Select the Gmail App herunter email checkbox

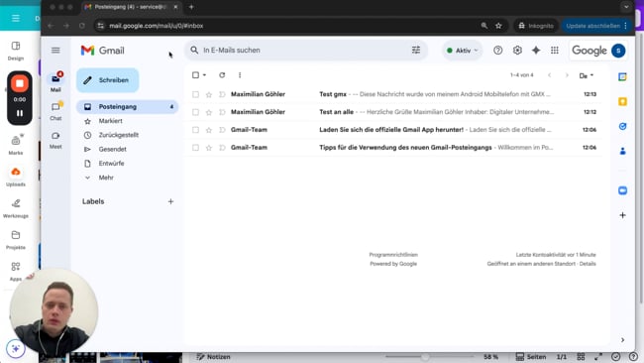tap(195, 130)
